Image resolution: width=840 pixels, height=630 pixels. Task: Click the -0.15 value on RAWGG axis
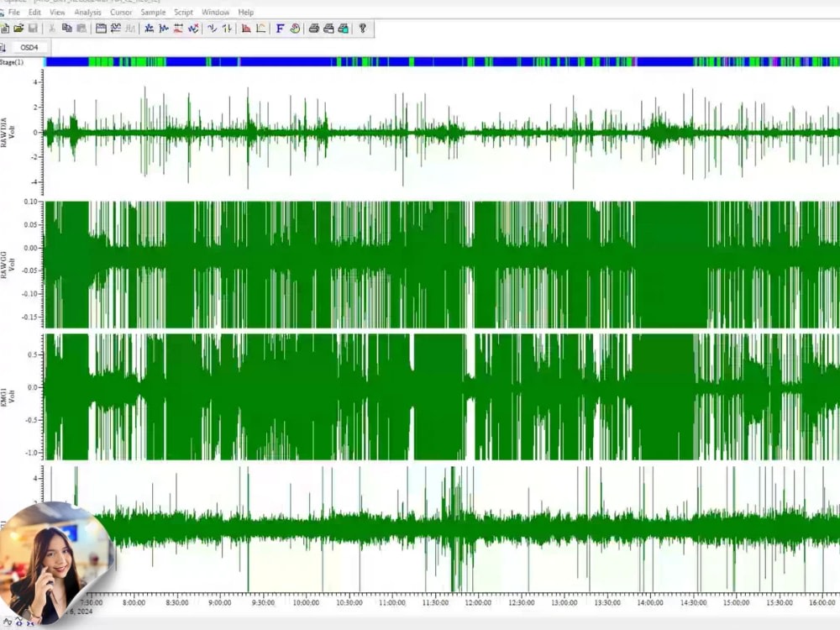(x=29, y=317)
